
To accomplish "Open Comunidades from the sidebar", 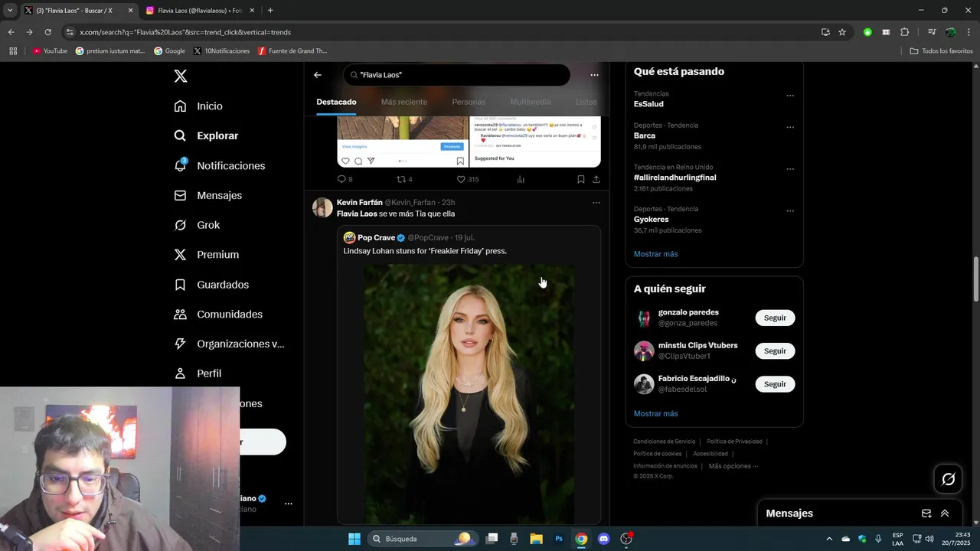I will coord(218,315).
